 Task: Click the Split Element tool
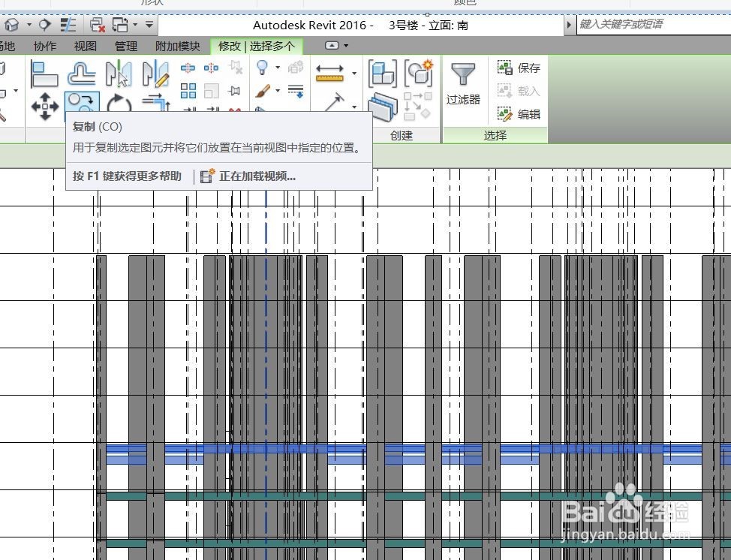188,68
